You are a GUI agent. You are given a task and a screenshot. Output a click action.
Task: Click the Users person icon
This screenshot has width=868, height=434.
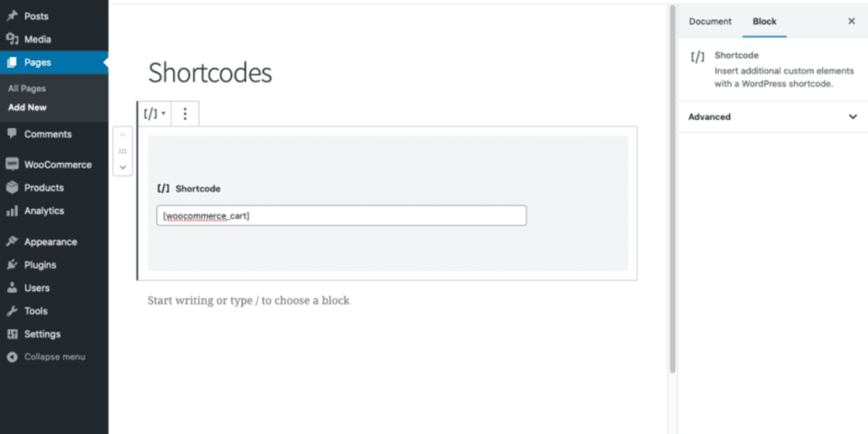pos(12,288)
